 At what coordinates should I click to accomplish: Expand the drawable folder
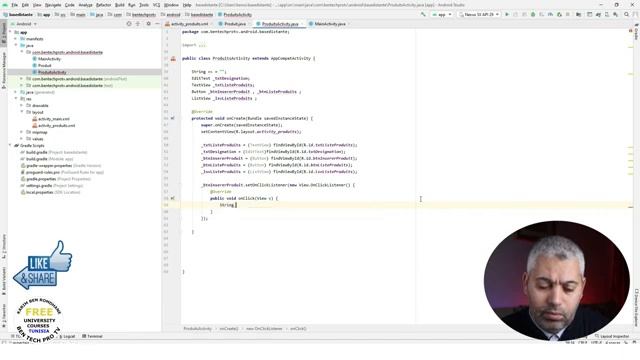point(22,105)
